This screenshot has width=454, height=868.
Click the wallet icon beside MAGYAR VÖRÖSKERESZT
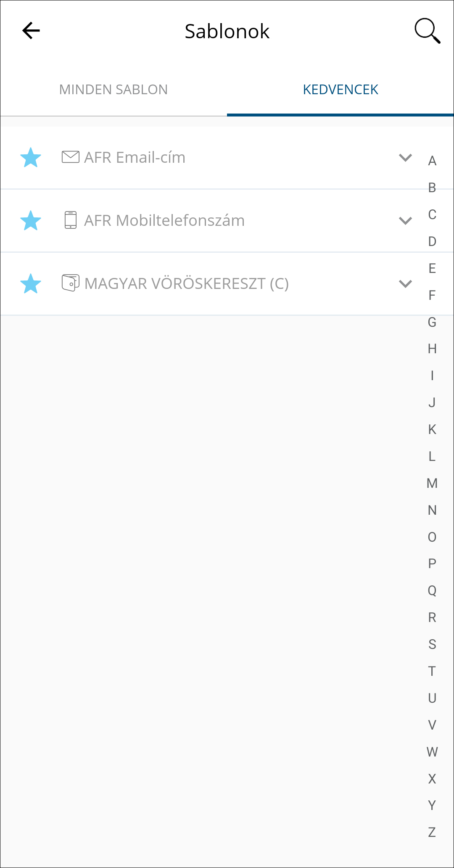click(71, 283)
